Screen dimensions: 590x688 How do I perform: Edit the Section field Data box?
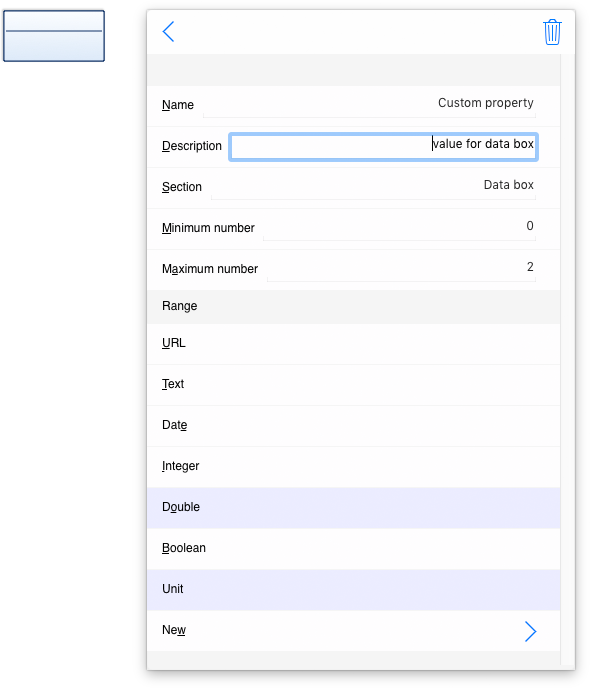[x=373, y=186]
